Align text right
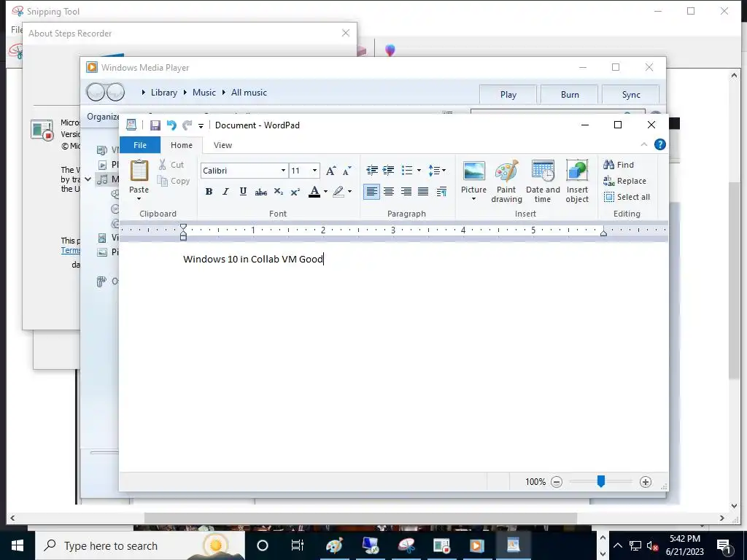This screenshot has width=747, height=560. [406, 192]
